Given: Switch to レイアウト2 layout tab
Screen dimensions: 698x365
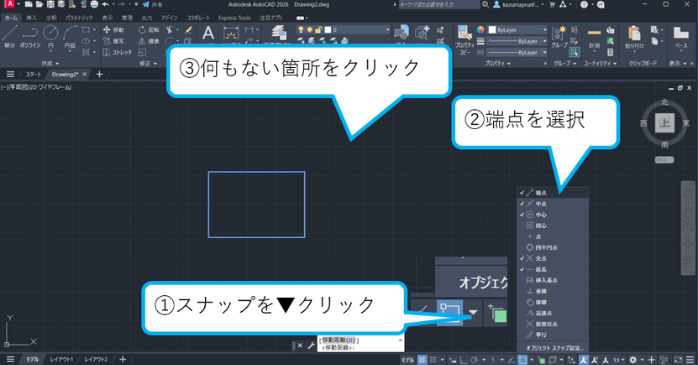Looking at the screenshot, I should tap(96, 359).
